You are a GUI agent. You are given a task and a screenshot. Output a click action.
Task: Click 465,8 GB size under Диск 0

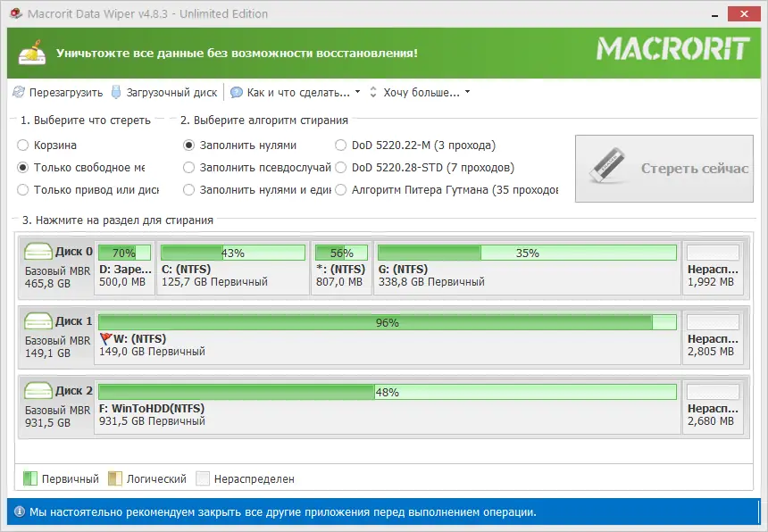point(47,283)
